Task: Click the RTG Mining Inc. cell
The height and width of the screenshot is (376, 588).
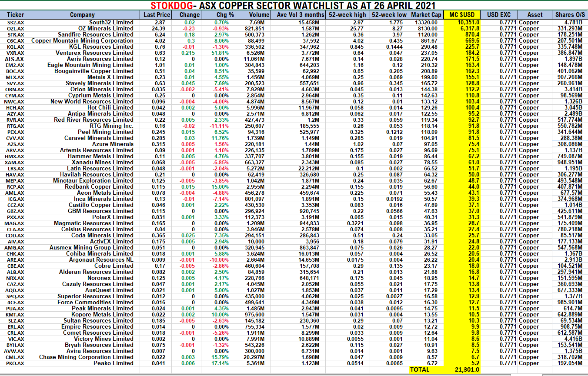Action: [112, 126]
